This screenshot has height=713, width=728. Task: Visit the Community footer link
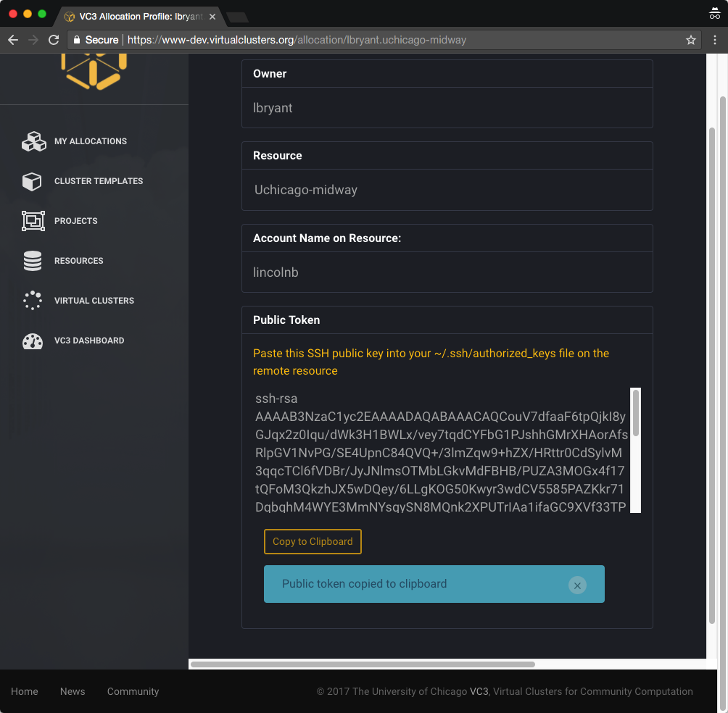[133, 691]
